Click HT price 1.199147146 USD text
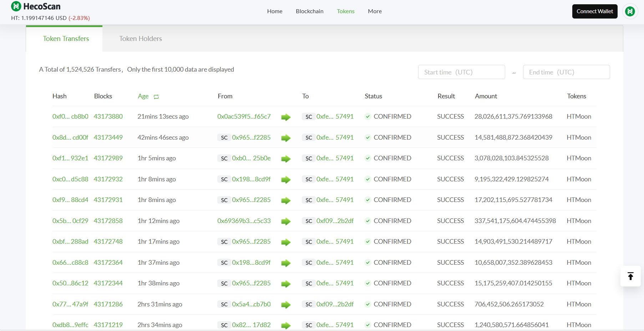The image size is (644, 331). pos(39,18)
